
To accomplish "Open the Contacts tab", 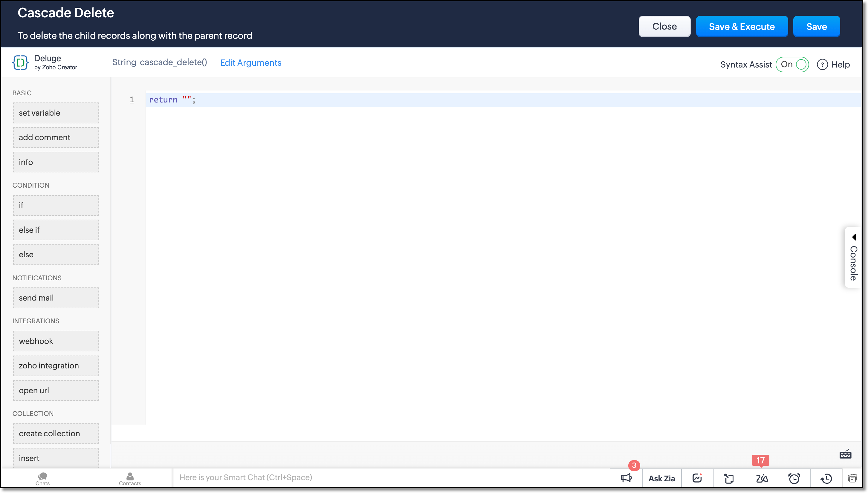I will [130, 478].
